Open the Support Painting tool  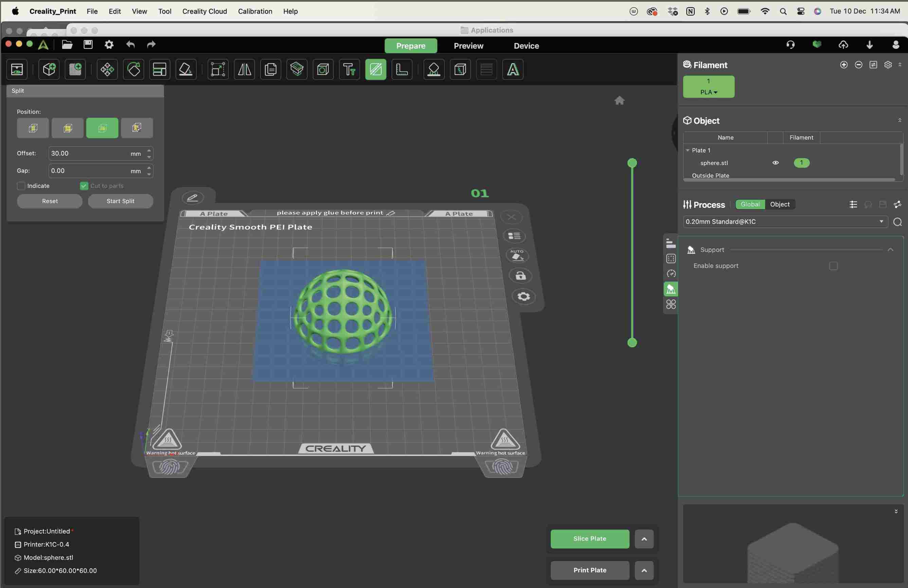434,69
